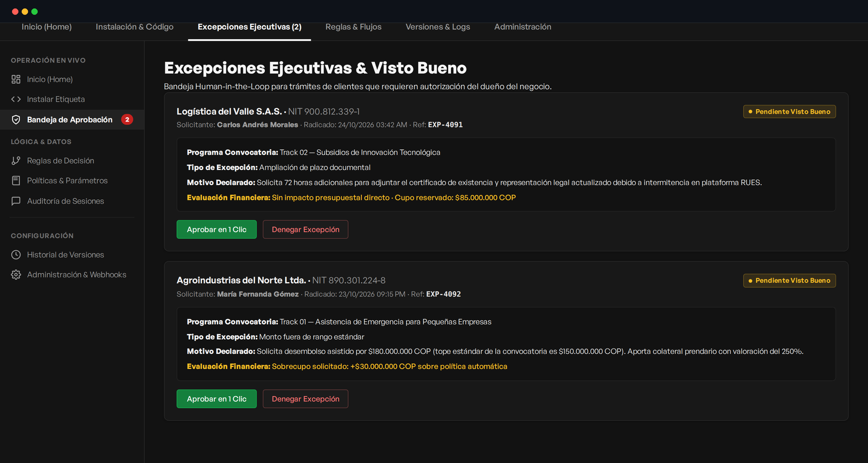Click the Inicio (Home) grid icon in sidebar
Screen dimensions: 868x463
click(x=16, y=79)
